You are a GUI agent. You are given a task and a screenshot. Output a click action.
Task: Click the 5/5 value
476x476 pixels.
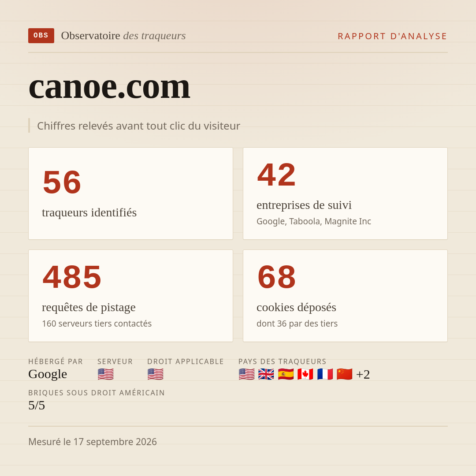click(x=37, y=405)
